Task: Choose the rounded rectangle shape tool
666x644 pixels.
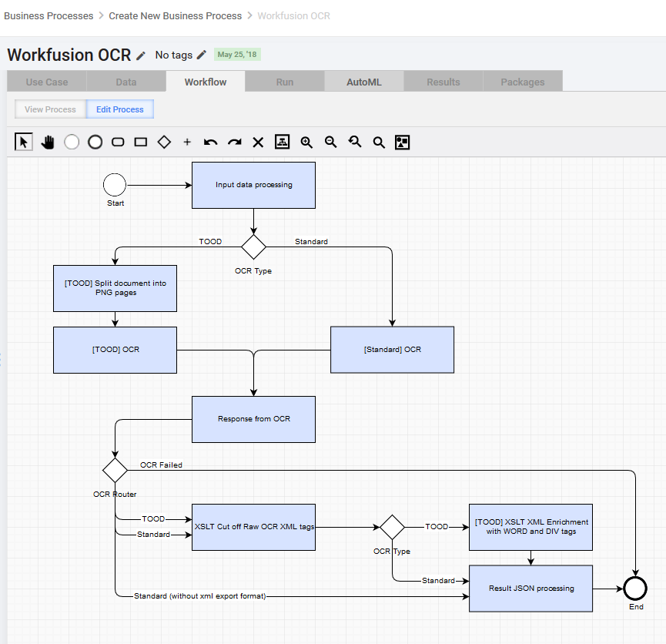Action: point(118,142)
